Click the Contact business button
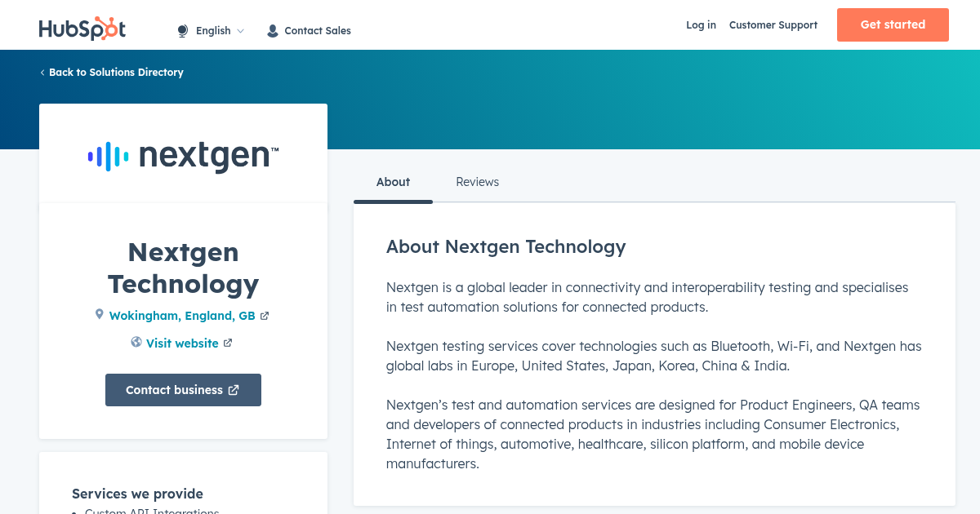This screenshot has height=514, width=980. pos(183,390)
